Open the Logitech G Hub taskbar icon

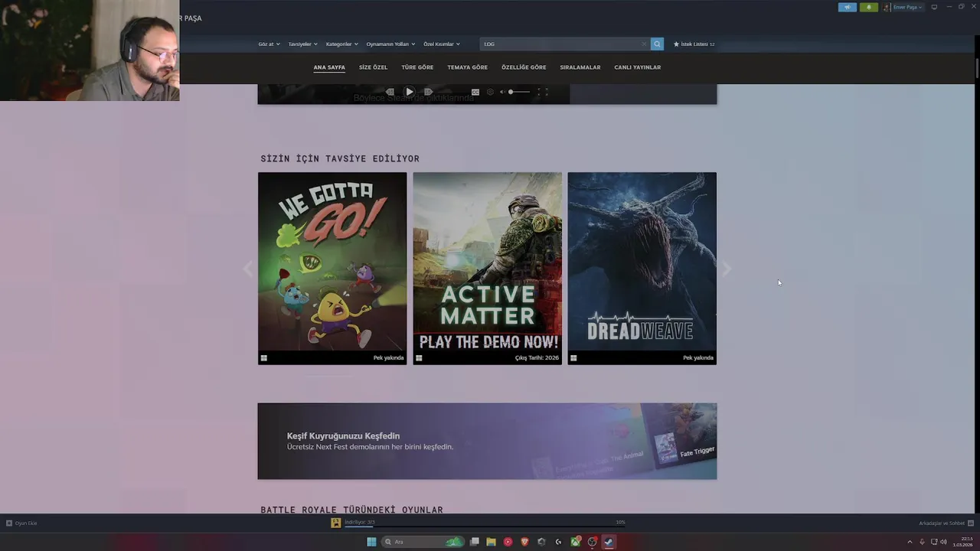(558, 542)
